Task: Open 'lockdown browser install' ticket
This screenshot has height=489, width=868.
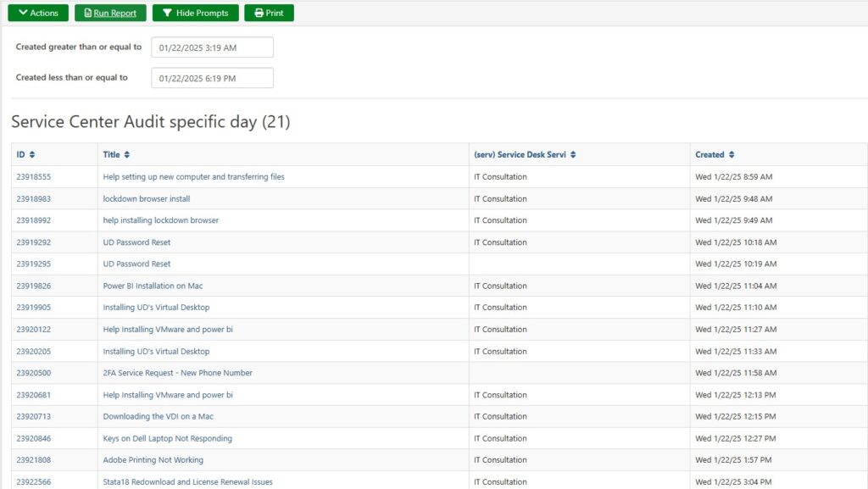Action: [147, 199]
